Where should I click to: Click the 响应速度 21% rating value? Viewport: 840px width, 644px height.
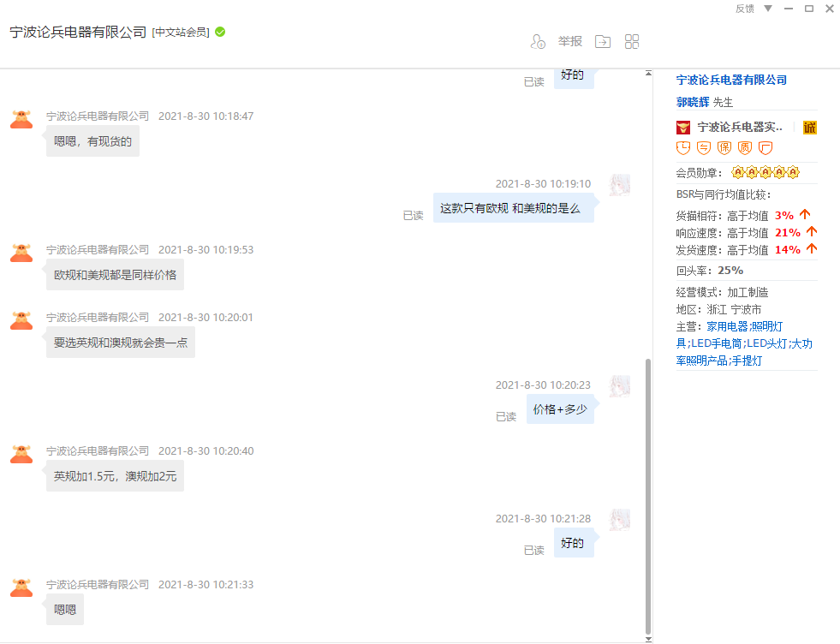pos(788,233)
